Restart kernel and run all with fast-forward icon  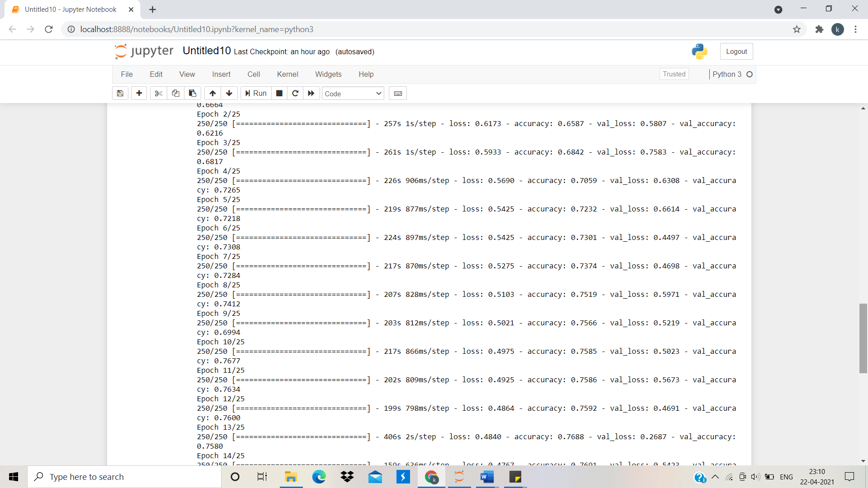(311, 93)
